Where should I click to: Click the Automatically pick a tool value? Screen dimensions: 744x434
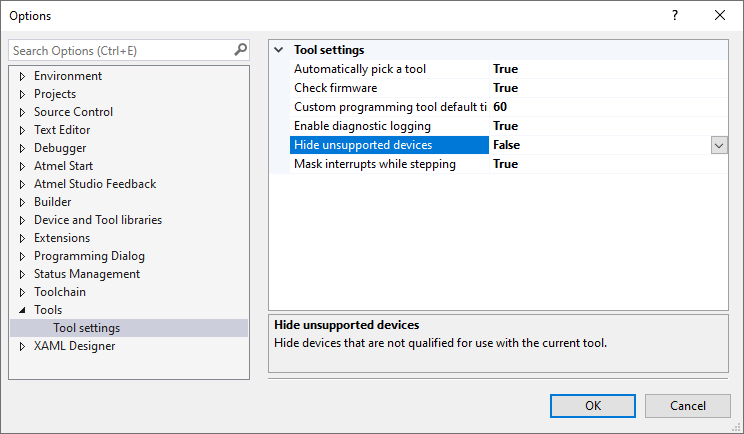[505, 69]
